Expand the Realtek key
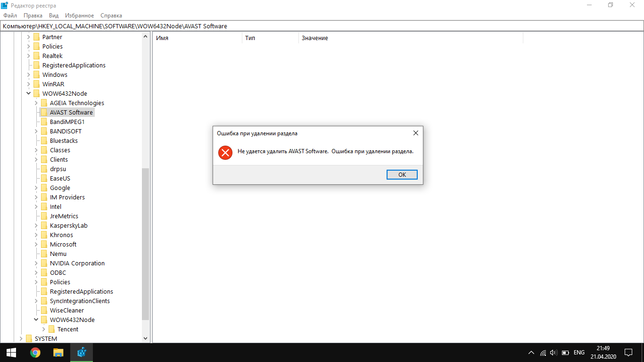Image resolution: width=644 pixels, height=362 pixels. tap(29, 56)
